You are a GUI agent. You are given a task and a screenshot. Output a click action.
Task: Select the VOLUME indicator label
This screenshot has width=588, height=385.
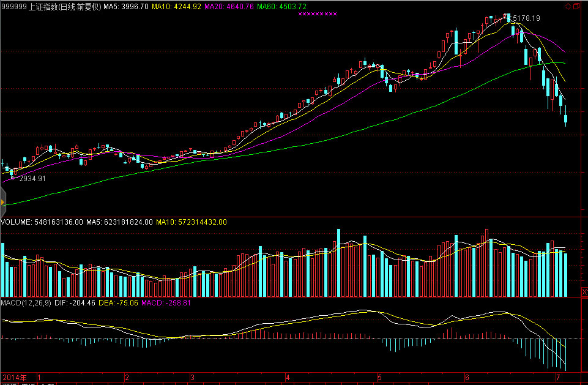click(42, 222)
